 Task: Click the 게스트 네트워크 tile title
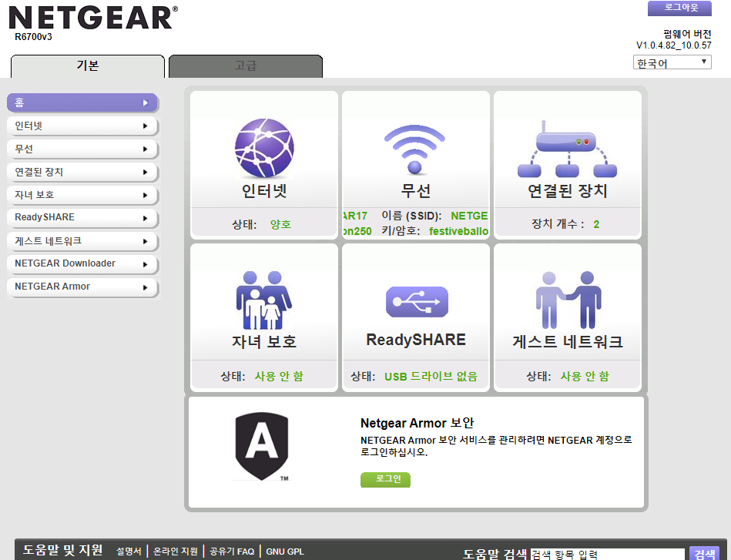tap(568, 342)
